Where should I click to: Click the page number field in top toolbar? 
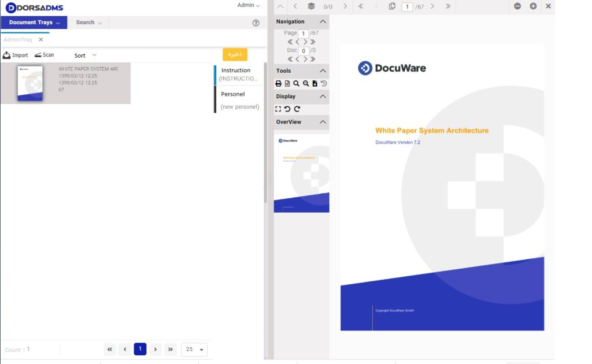tap(407, 7)
